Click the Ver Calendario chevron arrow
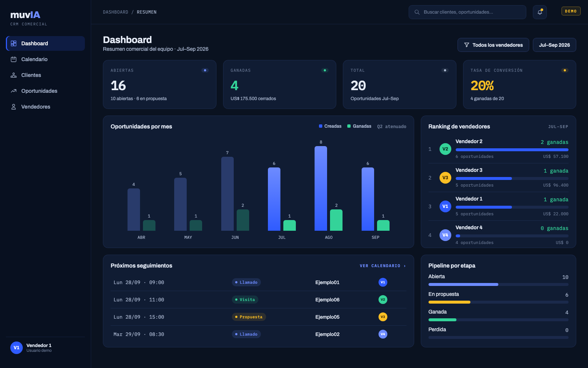The width and height of the screenshot is (588, 368). click(405, 266)
